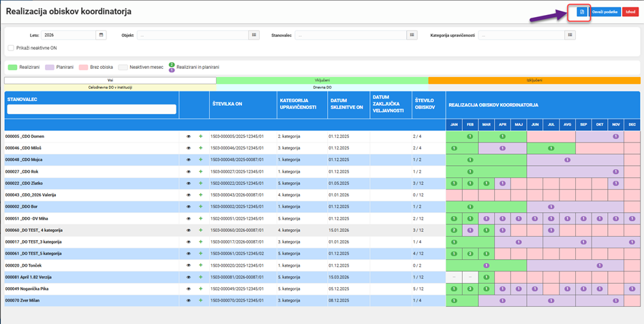Click plus icon for _DO Tonček row

click(201, 265)
